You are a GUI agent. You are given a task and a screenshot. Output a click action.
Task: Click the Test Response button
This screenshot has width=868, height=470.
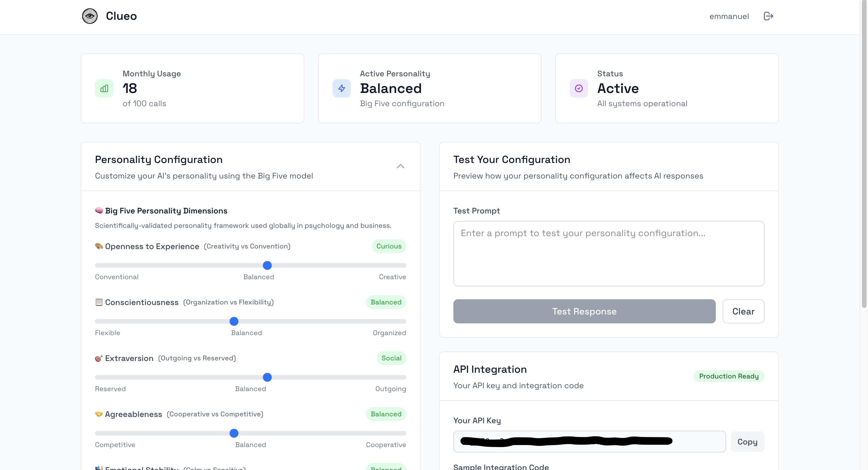[584, 311]
